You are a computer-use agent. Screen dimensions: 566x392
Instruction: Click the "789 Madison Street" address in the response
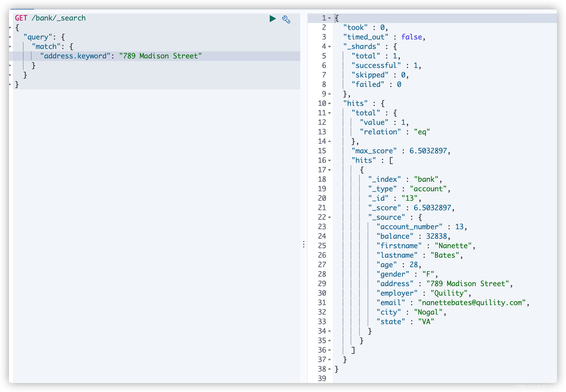click(467, 284)
